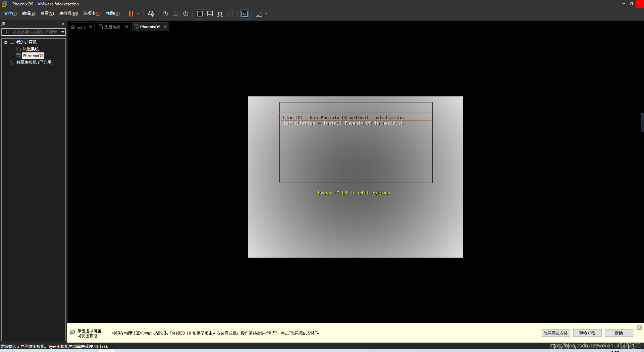
Task: Click the side panel handle at right edge
Action: coord(642,123)
